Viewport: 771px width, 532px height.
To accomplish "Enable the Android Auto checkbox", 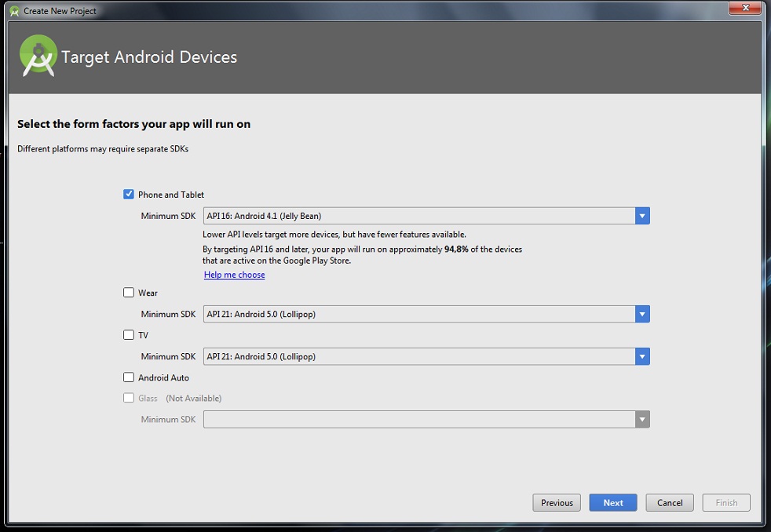I will (x=128, y=377).
